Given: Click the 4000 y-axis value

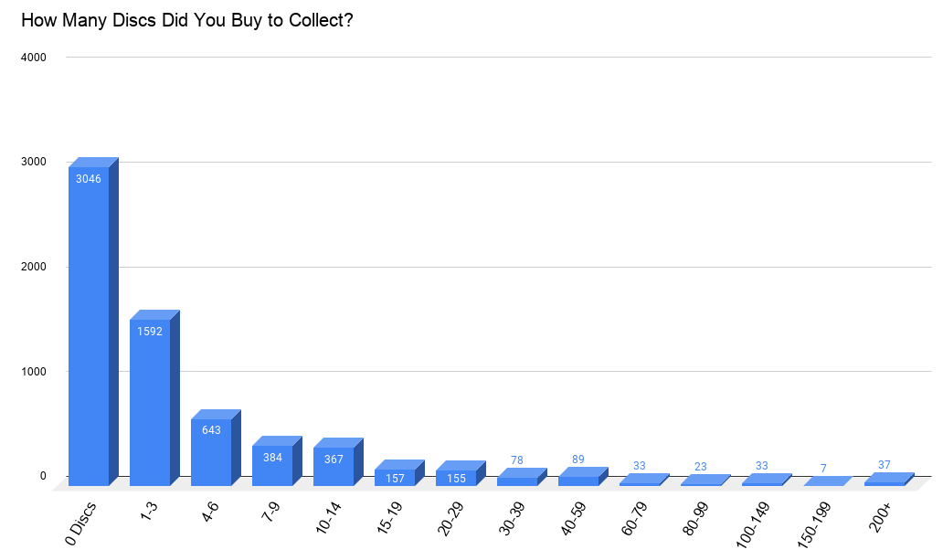Looking at the screenshot, I should [x=34, y=58].
